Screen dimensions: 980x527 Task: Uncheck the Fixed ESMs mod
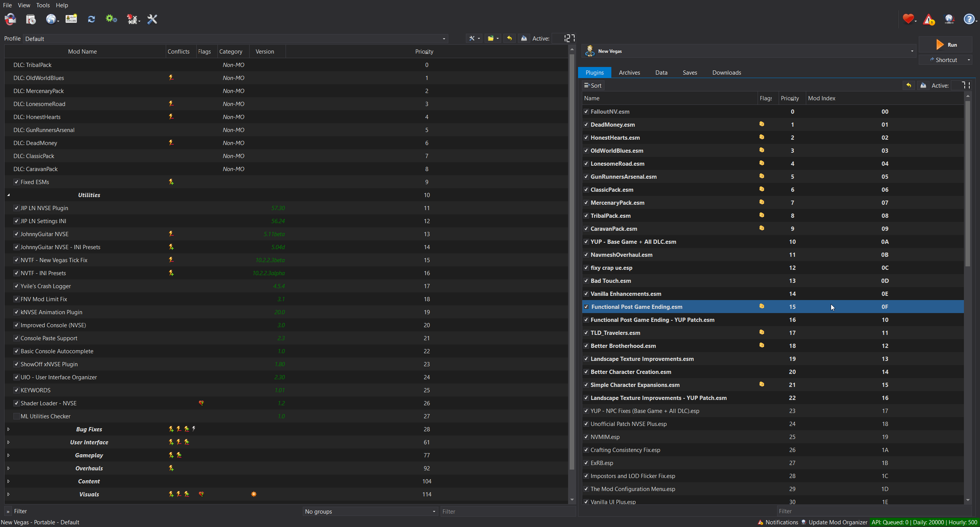click(16, 182)
